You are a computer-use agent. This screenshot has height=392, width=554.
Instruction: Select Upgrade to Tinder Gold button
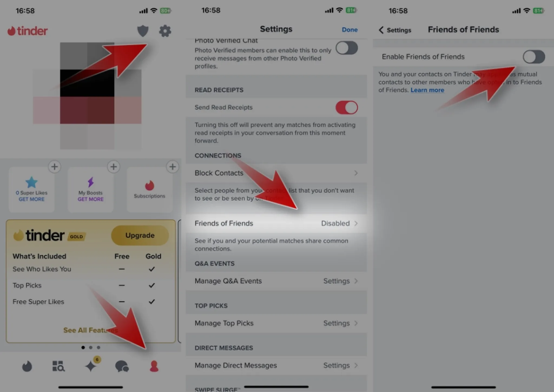pos(140,235)
